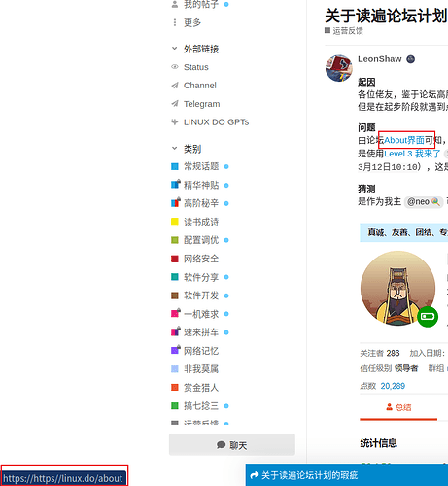The width and height of the screenshot is (448, 486).
Task: Click the 20,289 points value
Action: point(393,386)
